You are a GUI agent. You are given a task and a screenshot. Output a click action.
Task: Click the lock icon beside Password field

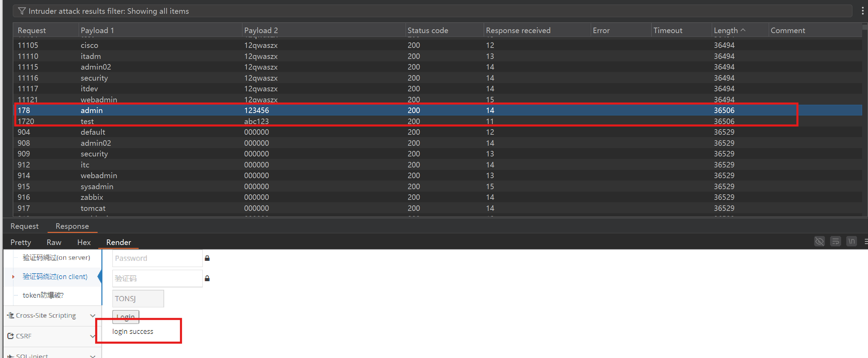[x=207, y=258]
